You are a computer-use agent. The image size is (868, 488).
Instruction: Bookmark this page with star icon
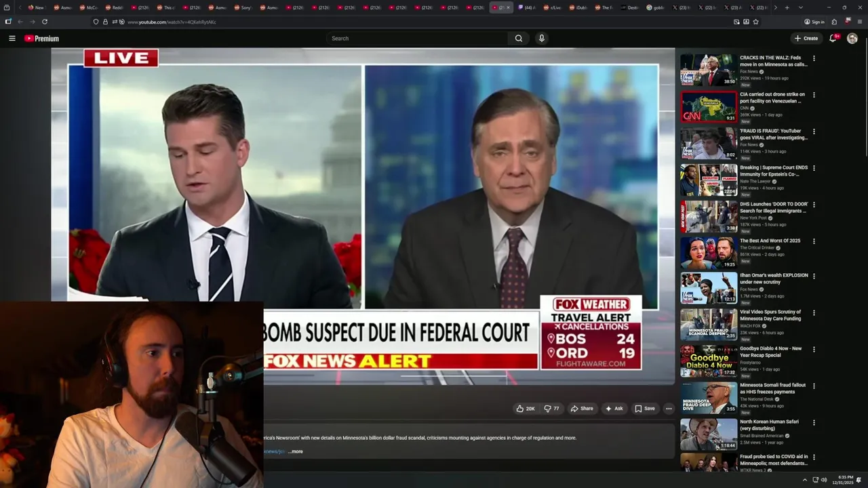pyautogui.click(x=755, y=22)
